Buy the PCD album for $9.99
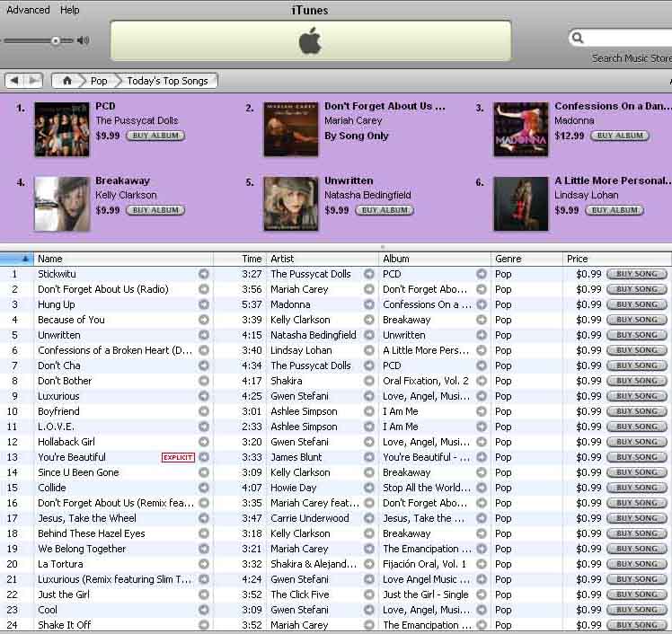Image resolution: width=672 pixels, height=634 pixels. tap(155, 136)
